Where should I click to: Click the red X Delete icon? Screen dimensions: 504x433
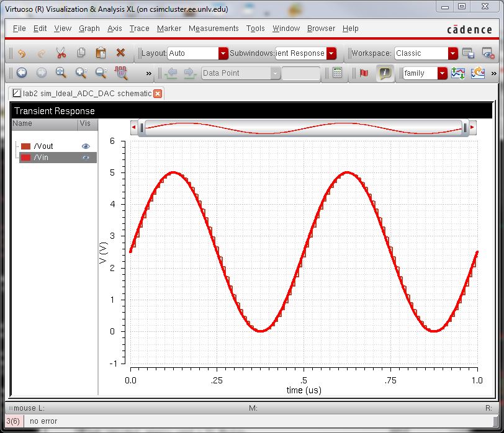tap(120, 53)
